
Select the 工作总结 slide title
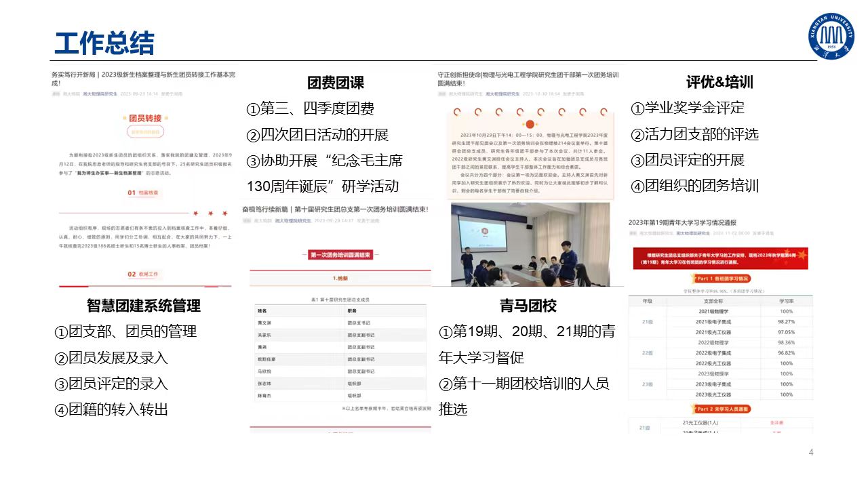[104, 43]
